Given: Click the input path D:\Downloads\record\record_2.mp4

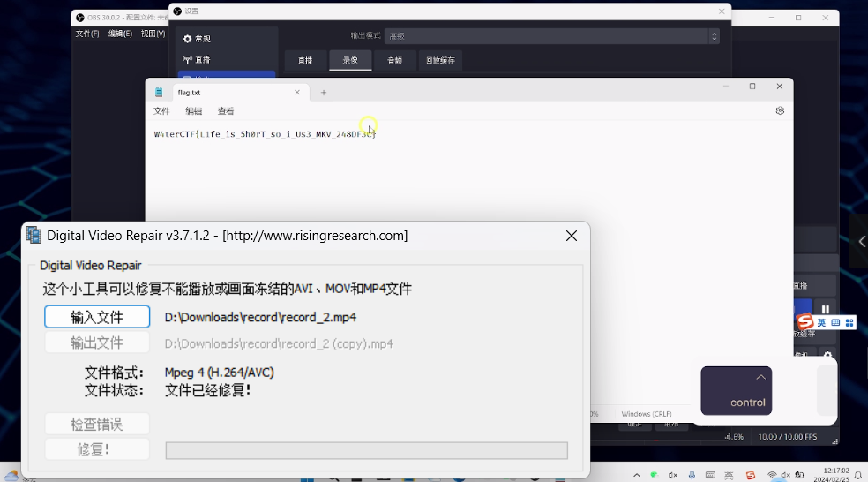Looking at the screenshot, I should pos(260,318).
